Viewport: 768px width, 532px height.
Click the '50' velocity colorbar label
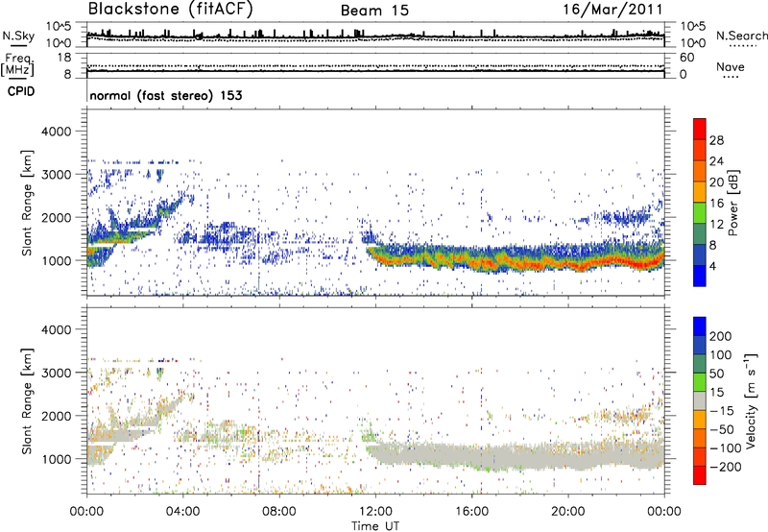(x=717, y=374)
